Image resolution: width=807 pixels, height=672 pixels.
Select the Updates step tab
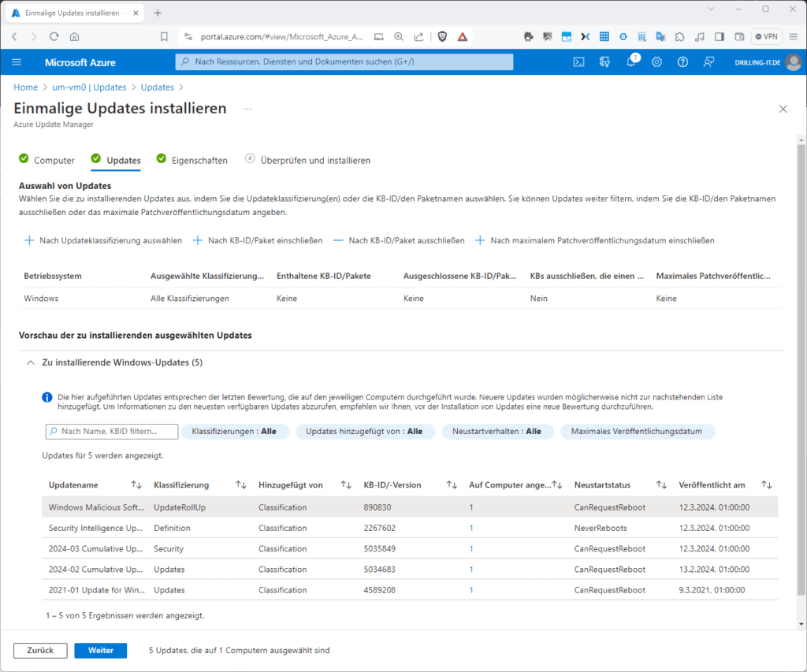click(x=116, y=160)
